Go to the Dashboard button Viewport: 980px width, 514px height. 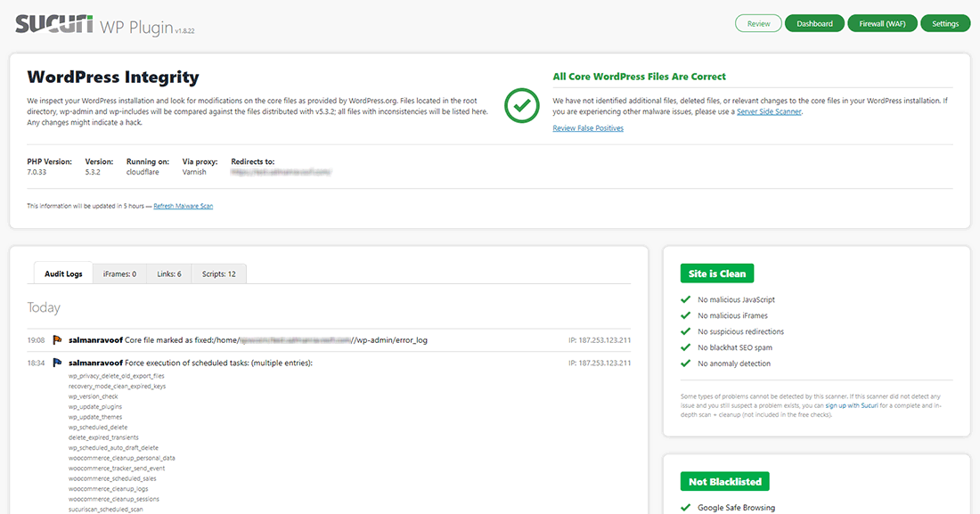click(x=814, y=23)
